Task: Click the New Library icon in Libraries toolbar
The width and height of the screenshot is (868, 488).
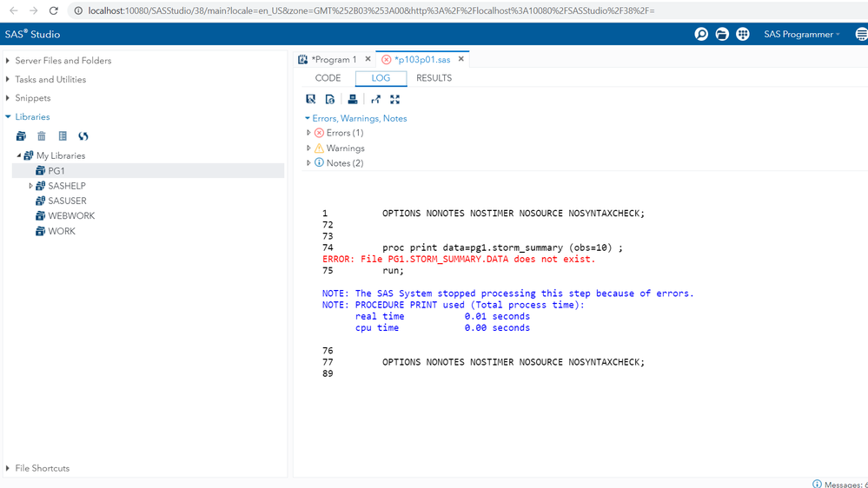Action: (x=21, y=136)
